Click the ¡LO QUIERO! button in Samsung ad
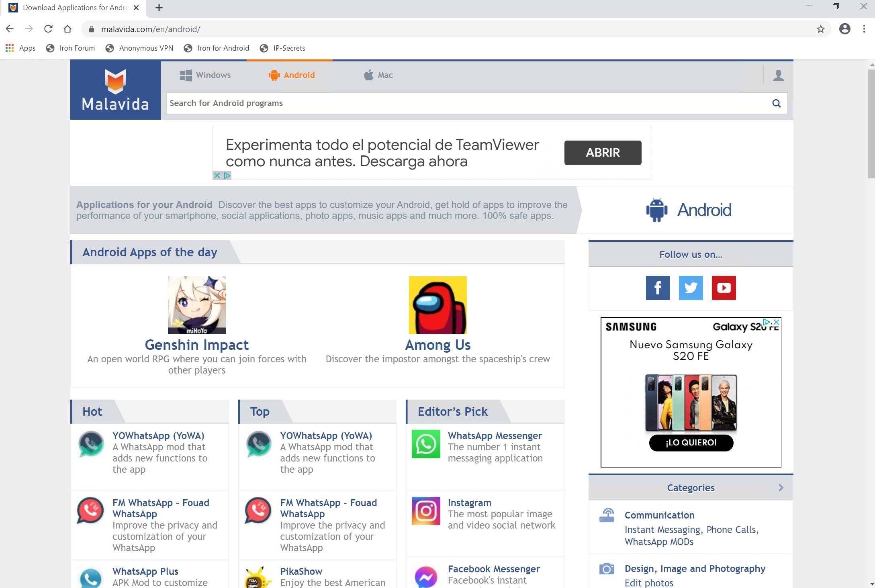The height and width of the screenshot is (588, 875). (x=691, y=443)
